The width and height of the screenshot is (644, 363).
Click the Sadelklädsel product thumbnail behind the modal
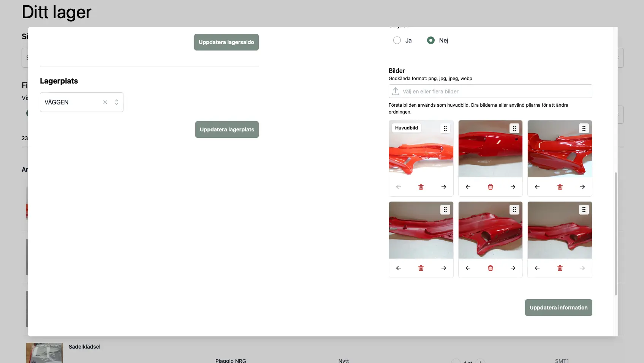pos(44,353)
